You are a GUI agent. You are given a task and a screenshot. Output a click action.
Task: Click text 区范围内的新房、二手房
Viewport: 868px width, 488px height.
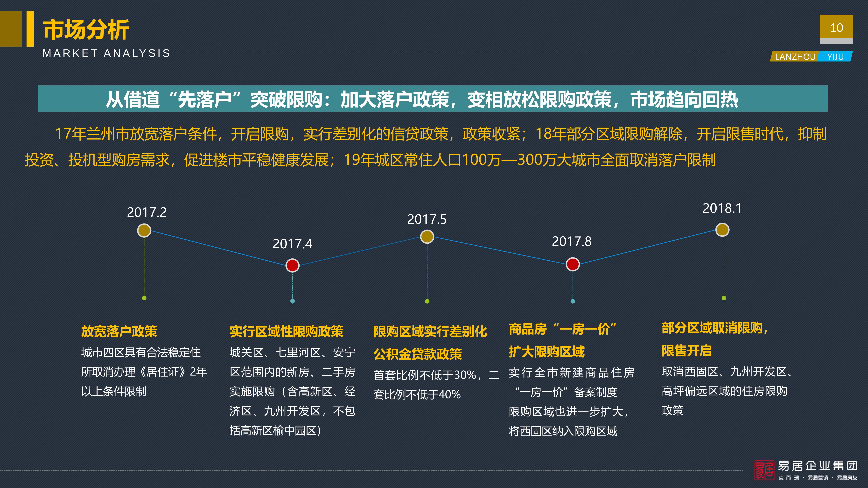tap(293, 372)
